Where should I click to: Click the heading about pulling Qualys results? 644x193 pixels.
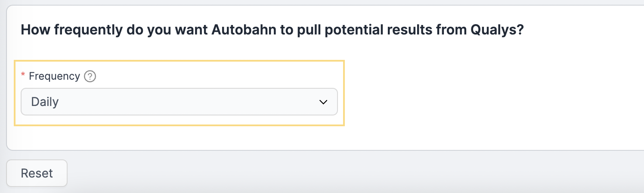pyautogui.click(x=272, y=31)
